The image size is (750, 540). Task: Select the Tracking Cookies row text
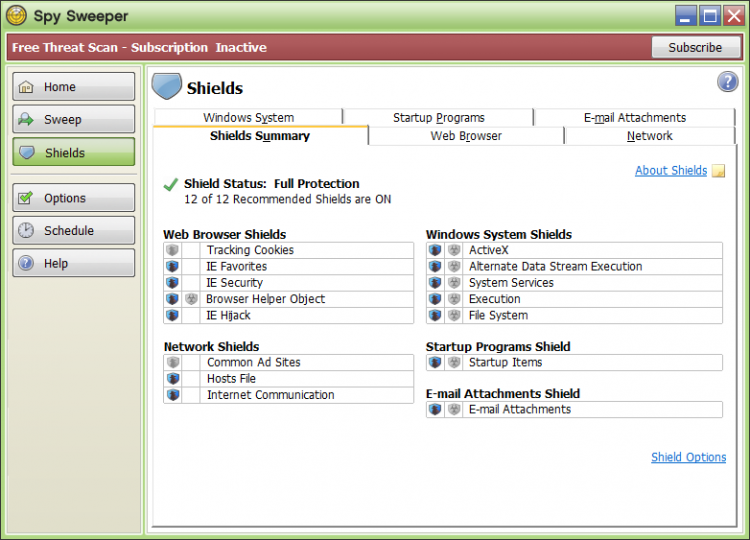coord(250,250)
